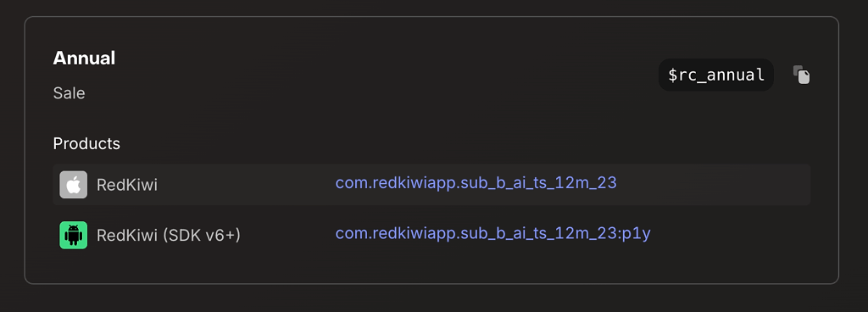Select the RedKiwi (SDK v6+) app name

tap(169, 236)
